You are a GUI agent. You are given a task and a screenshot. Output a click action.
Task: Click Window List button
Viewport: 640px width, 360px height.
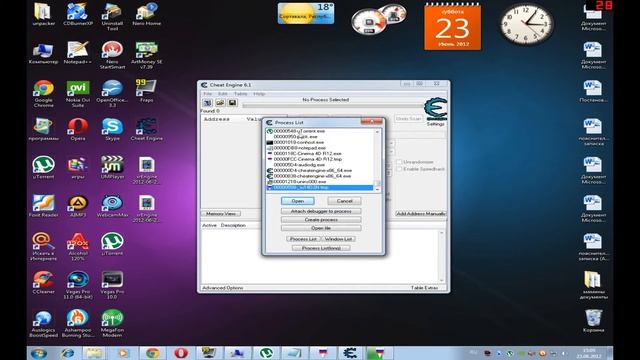coord(338,239)
